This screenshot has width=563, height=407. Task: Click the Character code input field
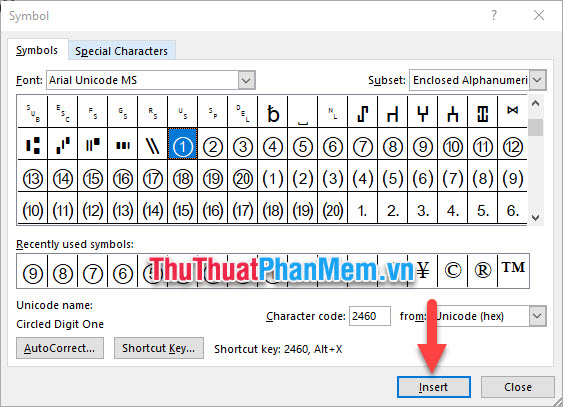pos(369,316)
